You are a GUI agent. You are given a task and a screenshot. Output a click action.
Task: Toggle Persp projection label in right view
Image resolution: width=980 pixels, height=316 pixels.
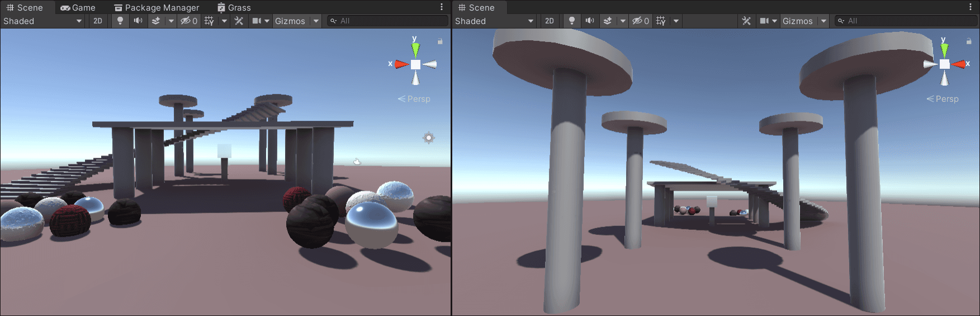tap(943, 98)
